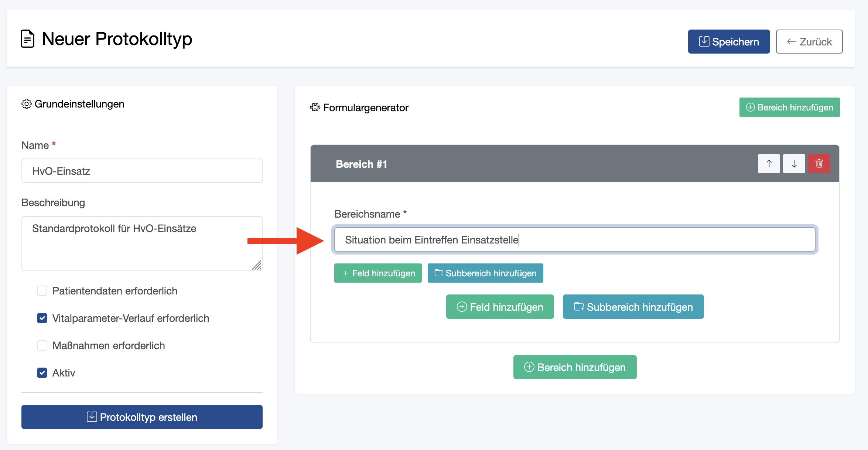This screenshot has width=868, height=450.
Task: Click large Subbereich hinzufügen button
Action: point(633,307)
